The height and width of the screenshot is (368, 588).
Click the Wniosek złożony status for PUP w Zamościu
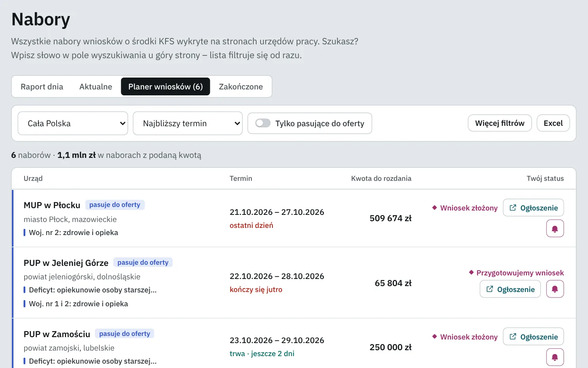click(465, 337)
